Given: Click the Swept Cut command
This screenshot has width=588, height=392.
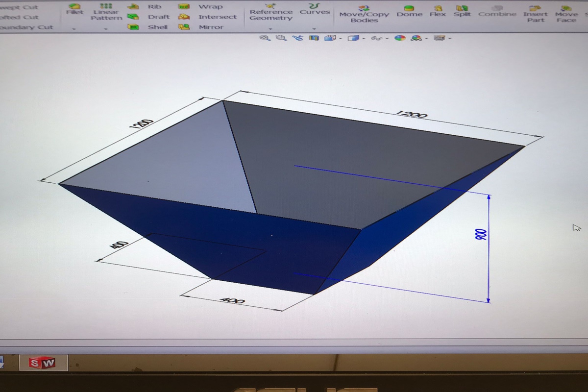Looking at the screenshot, I should coord(18,7).
